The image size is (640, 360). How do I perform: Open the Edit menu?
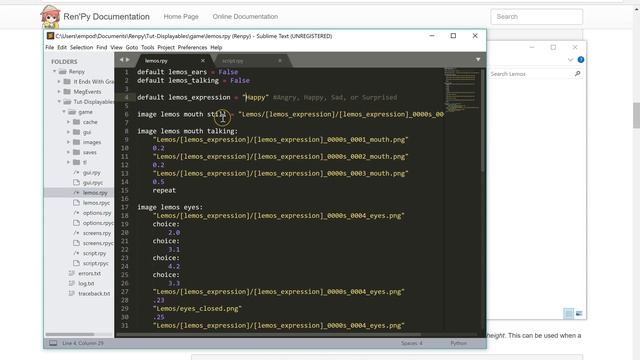62,47
